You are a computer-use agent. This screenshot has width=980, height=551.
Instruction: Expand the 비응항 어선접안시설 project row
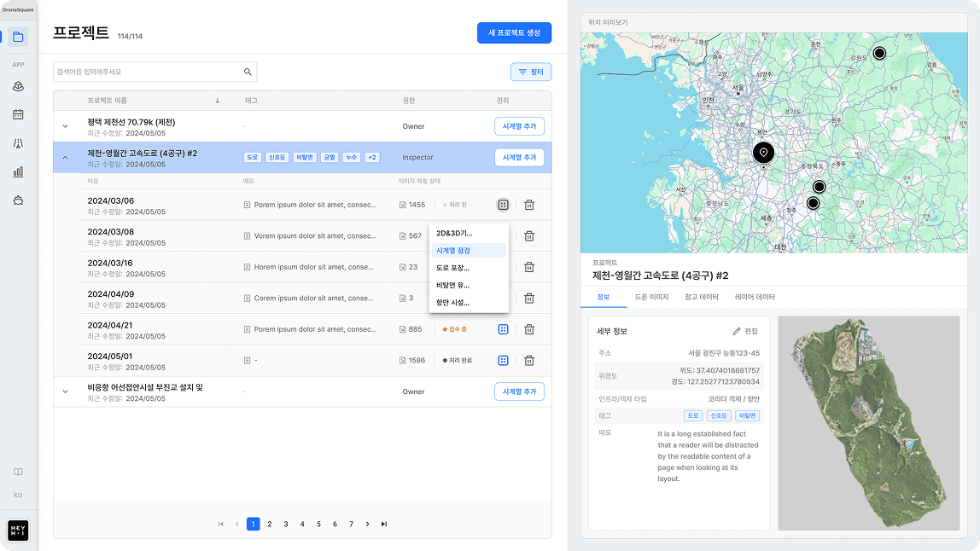pyautogui.click(x=65, y=391)
